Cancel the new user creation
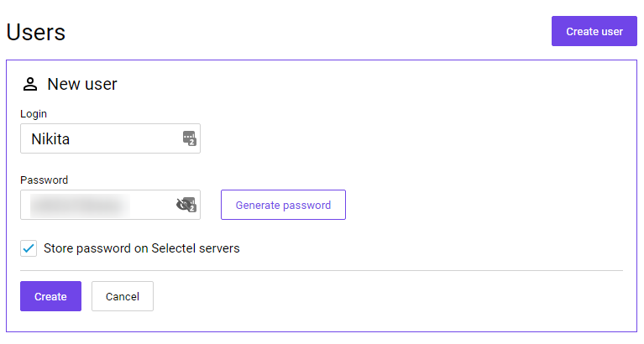644x344 pixels. [123, 296]
